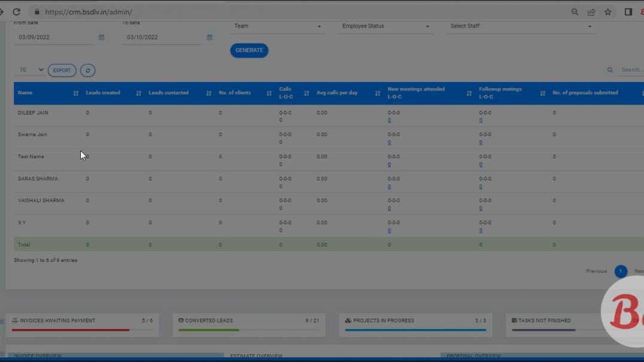The width and height of the screenshot is (644, 362).
Task: Click the Projects in Progress widget icon
Action: (x=348, y=320)
